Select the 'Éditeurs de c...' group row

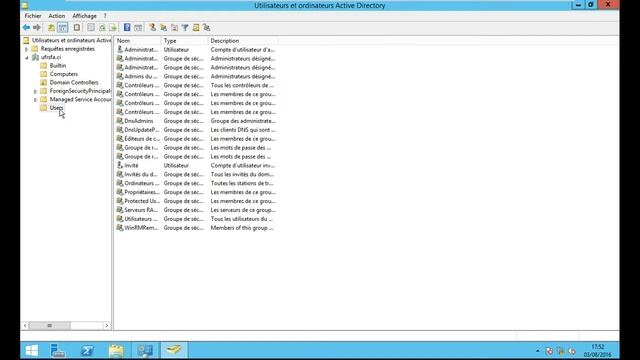click(196, 139)
